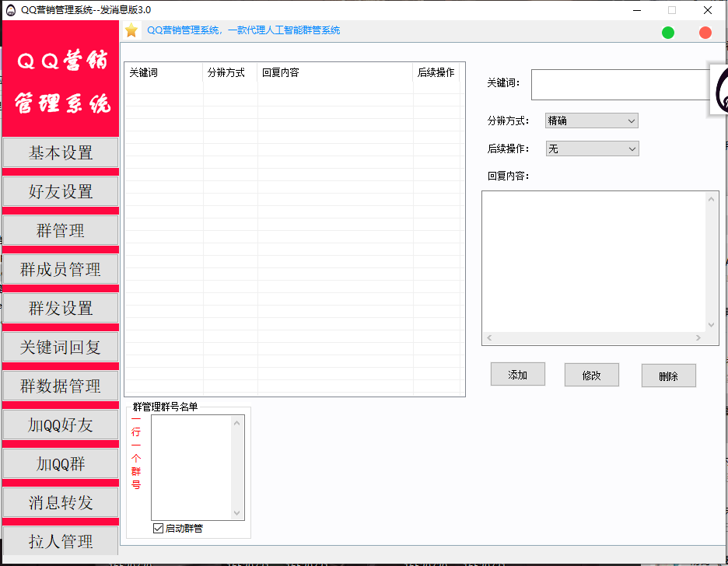This screenshot has width=728, height=566.
Task: Minimize the window
Action: [x=637, y=10]
